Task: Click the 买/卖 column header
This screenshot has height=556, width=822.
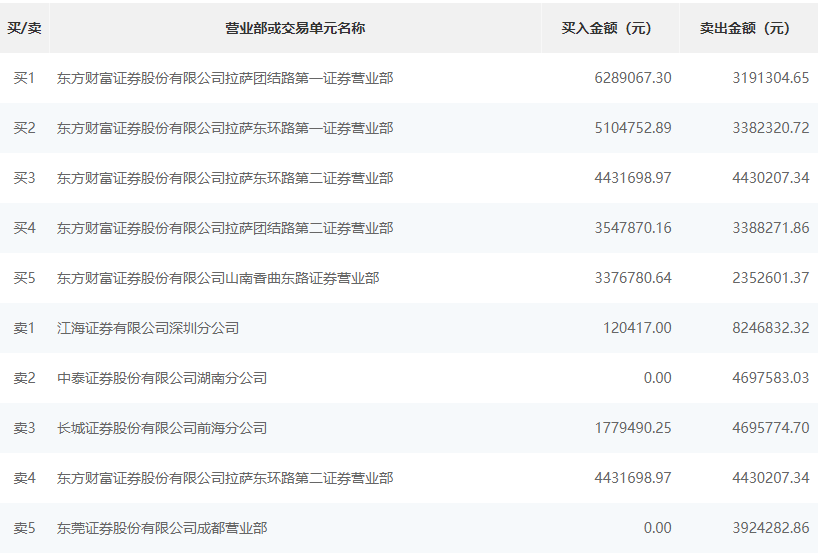Action: (25, 28)
